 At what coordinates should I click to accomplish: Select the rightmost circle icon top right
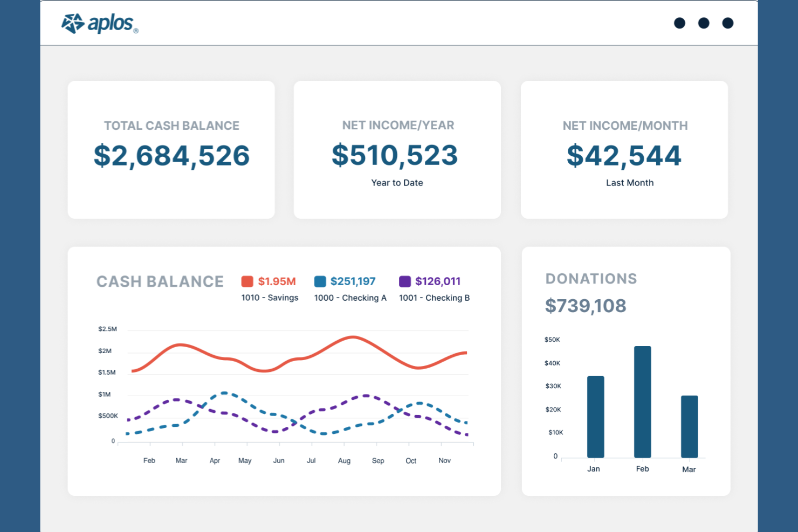tap(727, 23)
